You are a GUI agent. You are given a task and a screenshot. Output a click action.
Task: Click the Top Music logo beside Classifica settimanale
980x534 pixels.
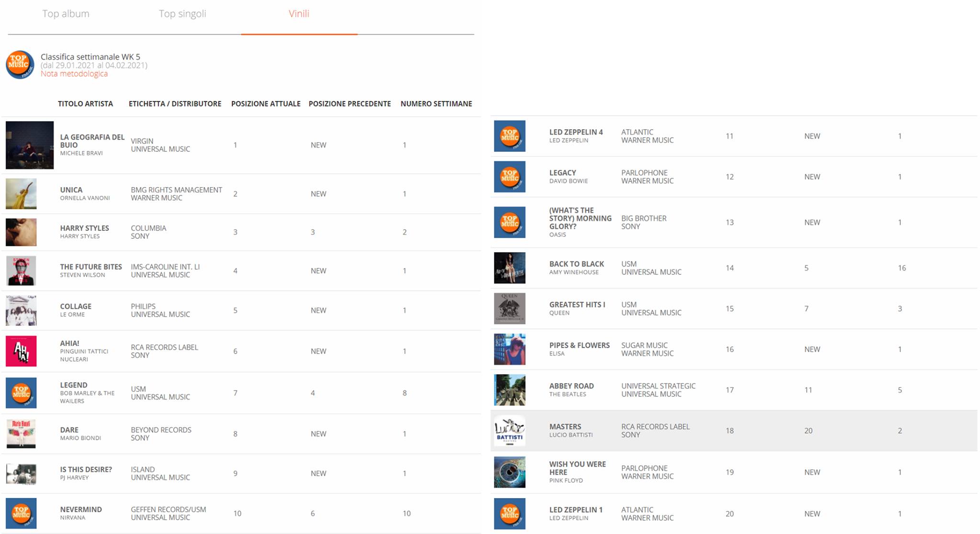20,65
